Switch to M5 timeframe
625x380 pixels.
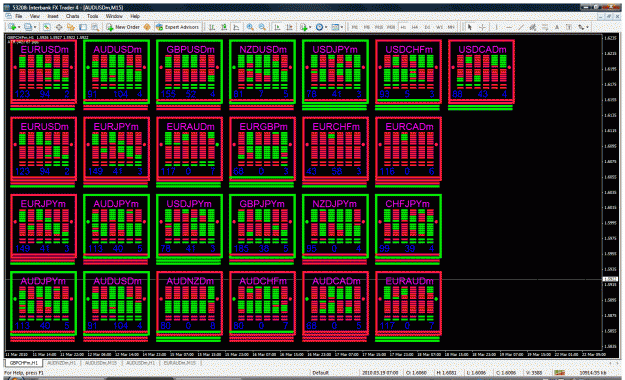click(x=367, y=27)
